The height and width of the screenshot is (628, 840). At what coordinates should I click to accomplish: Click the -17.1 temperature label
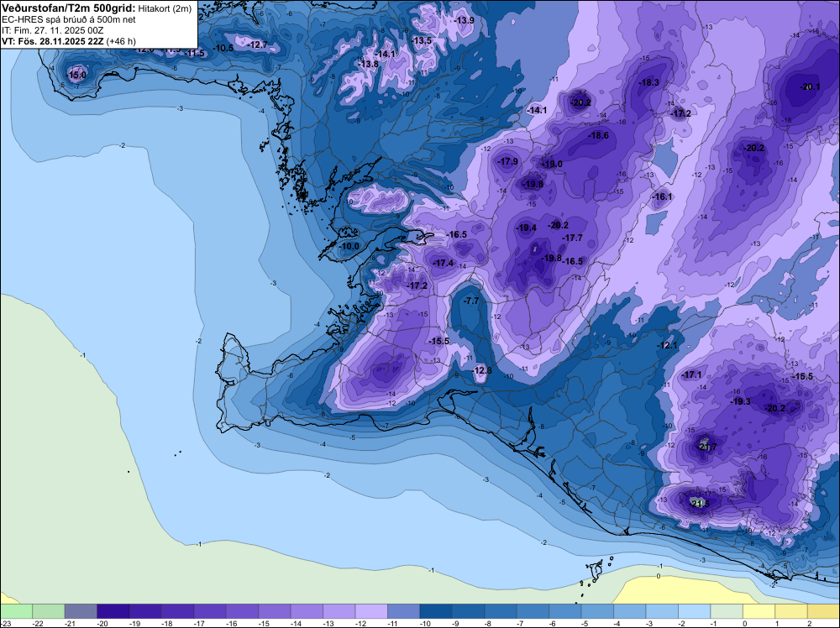tap(691, 374)
